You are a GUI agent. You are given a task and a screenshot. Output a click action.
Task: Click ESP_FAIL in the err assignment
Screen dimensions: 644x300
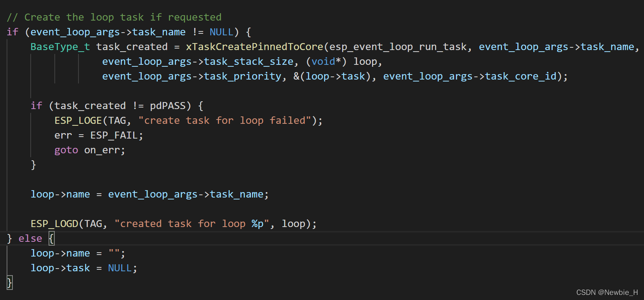(114, 135)
